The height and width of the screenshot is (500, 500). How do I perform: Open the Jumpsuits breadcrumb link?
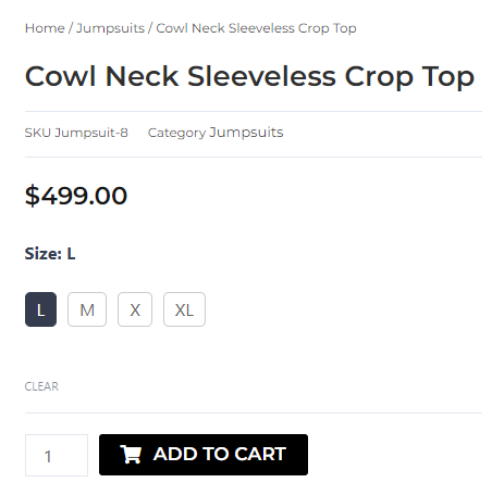(x=110, y=29)
